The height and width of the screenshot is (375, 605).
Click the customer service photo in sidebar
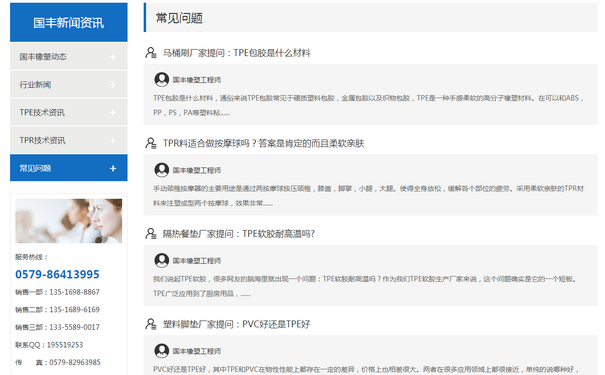click(x=69, y=221)
